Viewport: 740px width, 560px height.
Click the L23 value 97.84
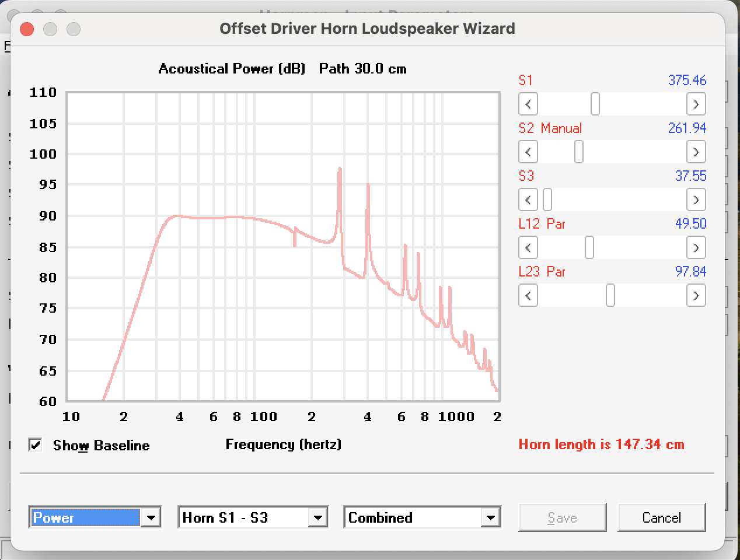pos(691,272)
